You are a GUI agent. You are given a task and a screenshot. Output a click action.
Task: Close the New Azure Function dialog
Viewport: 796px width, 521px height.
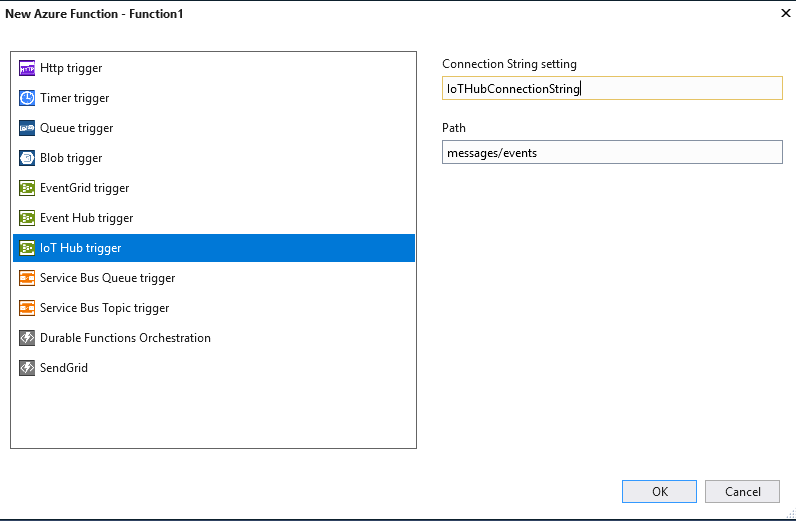(x=785, y=13)
